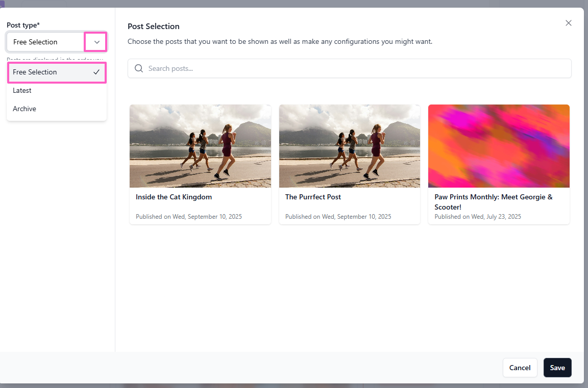
Task: Choose Free Selection from the dropdown list
Action: tap(35, 72)
